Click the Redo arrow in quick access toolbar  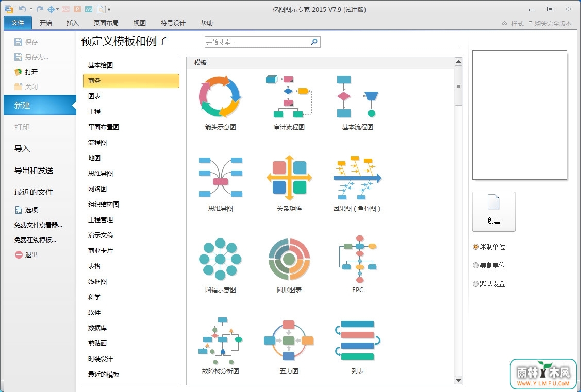coord(40,9)
